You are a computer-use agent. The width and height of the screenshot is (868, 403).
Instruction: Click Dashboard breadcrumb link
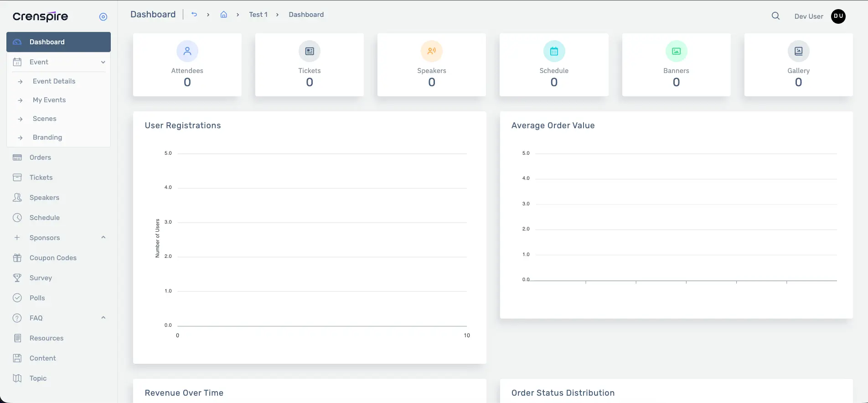tap(306, 15)
